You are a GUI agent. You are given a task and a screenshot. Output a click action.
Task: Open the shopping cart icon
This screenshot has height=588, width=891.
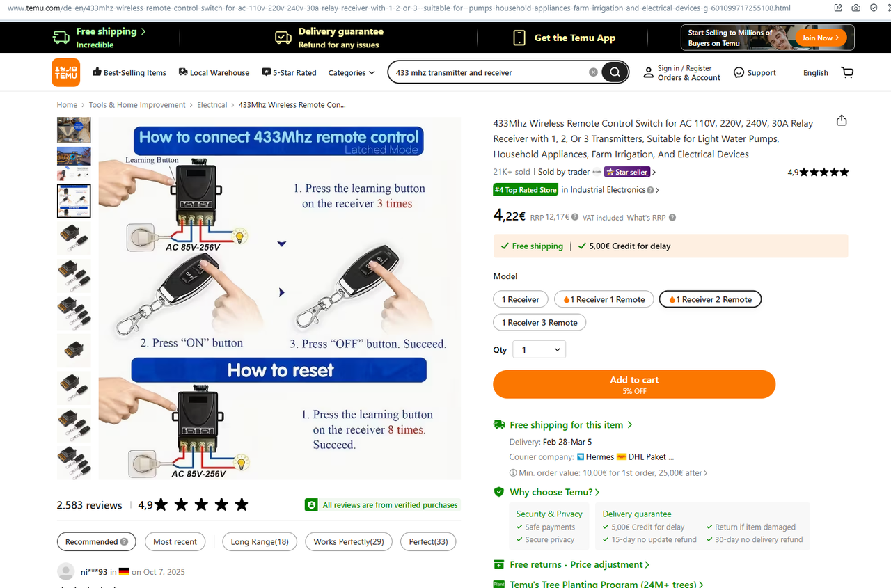click(x=847, y=72)
